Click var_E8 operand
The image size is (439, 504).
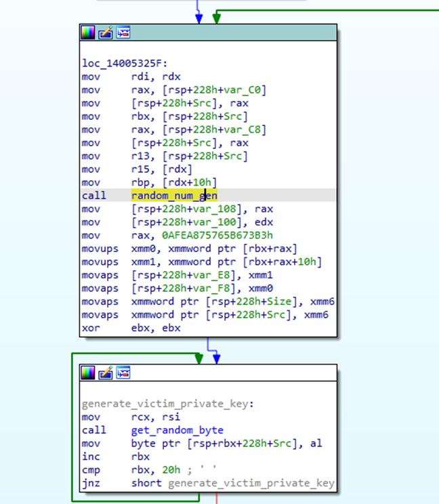211,275
